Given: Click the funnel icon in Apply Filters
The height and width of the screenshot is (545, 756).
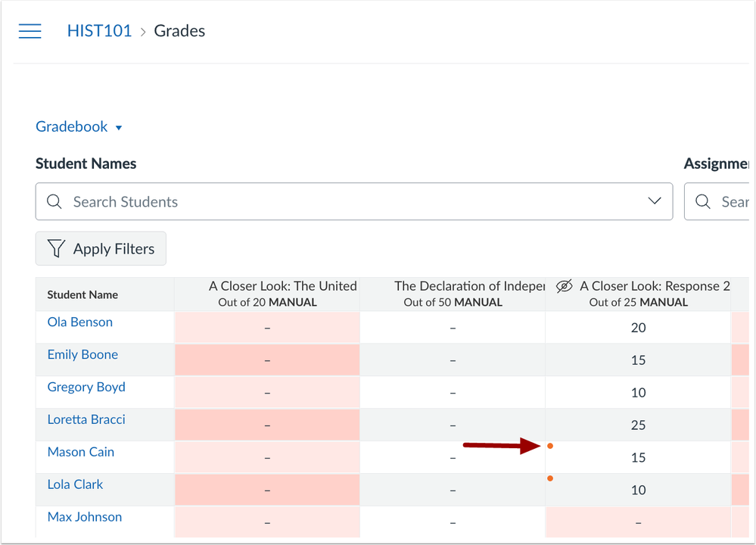Looking at the screenshot, I should pyautogui.click(x=56, y=249).
